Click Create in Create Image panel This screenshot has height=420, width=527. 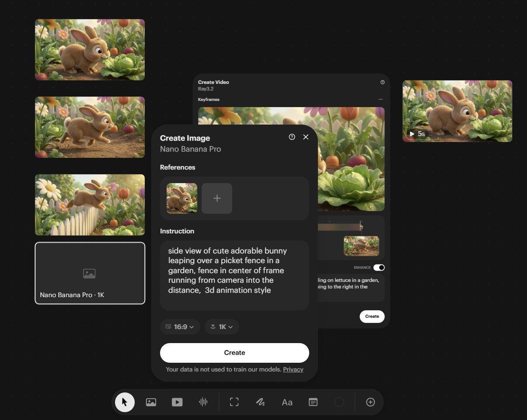pyautogui.click(x=234, y=353)
